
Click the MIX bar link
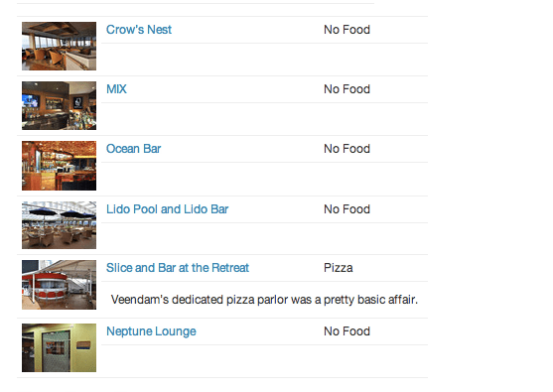pos(117,89)
